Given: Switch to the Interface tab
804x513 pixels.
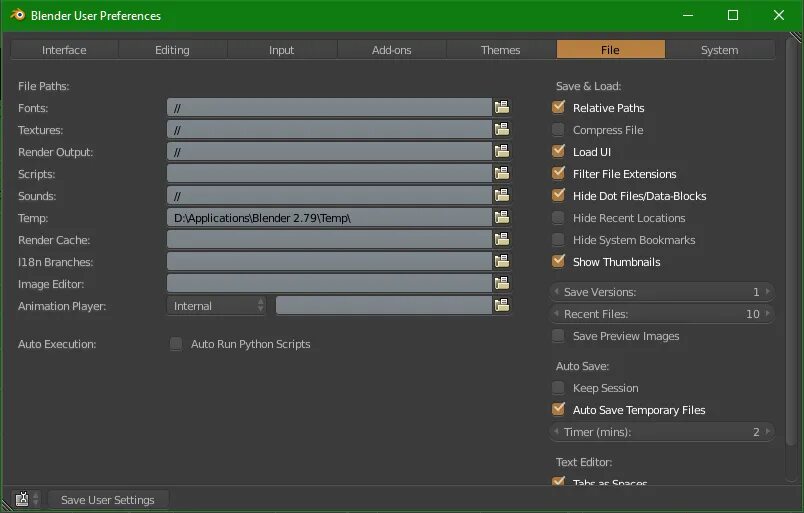Looking at the screenshot, I should point(64,50).
